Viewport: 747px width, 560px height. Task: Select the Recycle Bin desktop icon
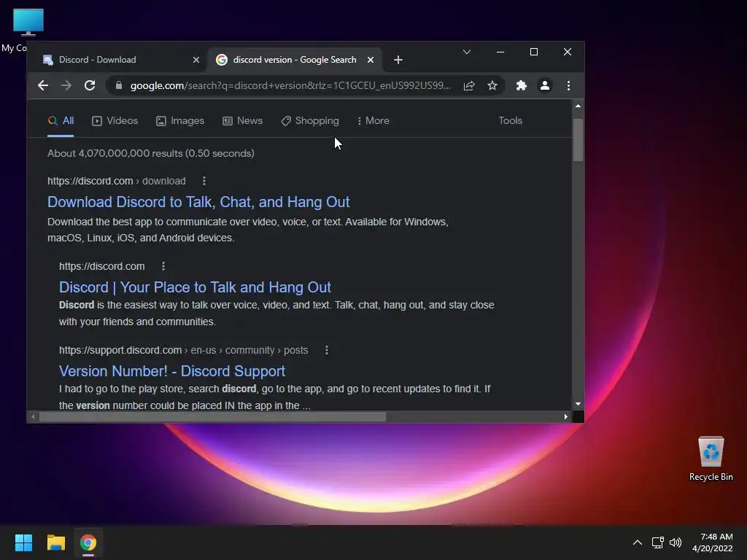711,459
